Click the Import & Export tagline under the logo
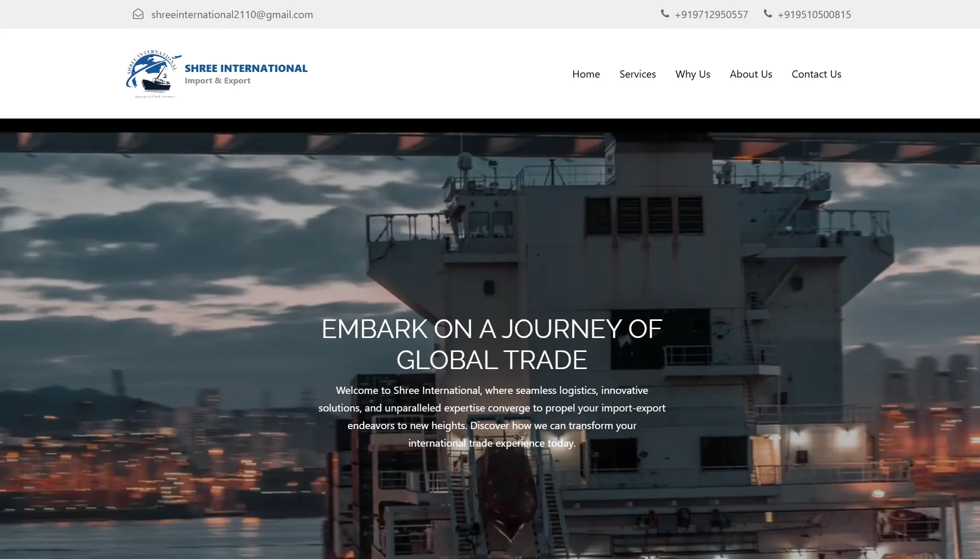The image size is (980, 559). pyautogui.click(x=217, y=80)
